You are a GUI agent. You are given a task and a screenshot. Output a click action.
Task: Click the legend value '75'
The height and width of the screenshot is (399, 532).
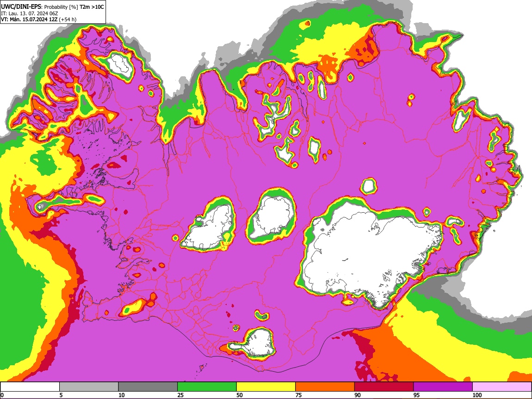pyautogui.click(x=298, y=395)
